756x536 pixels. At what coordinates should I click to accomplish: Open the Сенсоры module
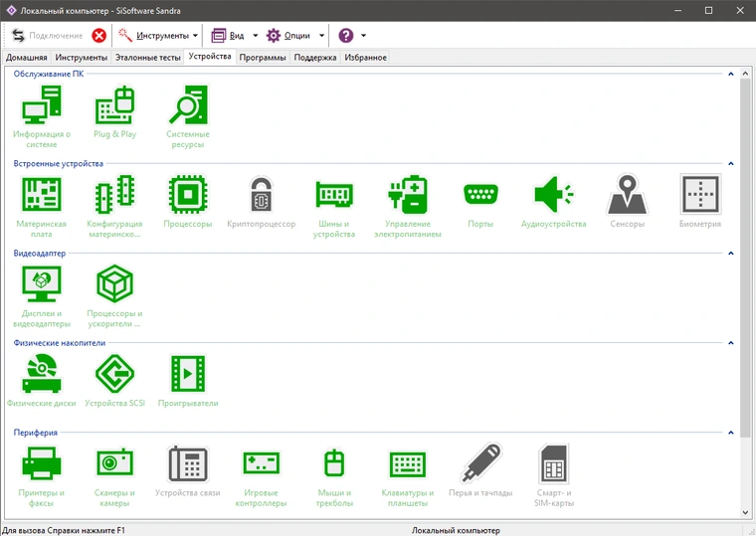point(627,202)
